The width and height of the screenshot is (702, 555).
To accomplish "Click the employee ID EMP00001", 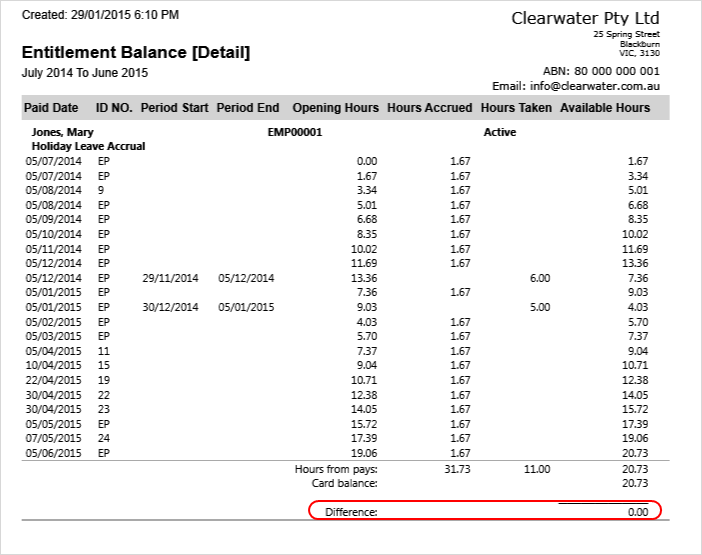I will tap(295, 132).
